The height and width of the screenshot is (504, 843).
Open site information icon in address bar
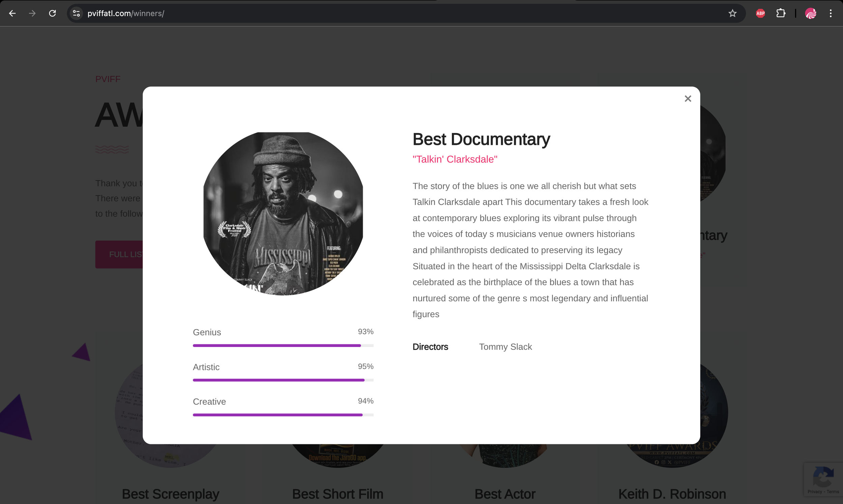77,13
